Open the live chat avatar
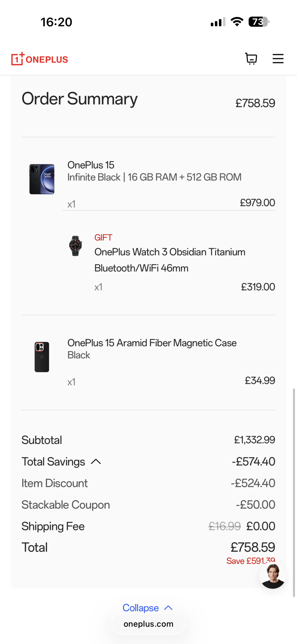The height and width of the screenshot is (644, 297). [x=273, y=576]
